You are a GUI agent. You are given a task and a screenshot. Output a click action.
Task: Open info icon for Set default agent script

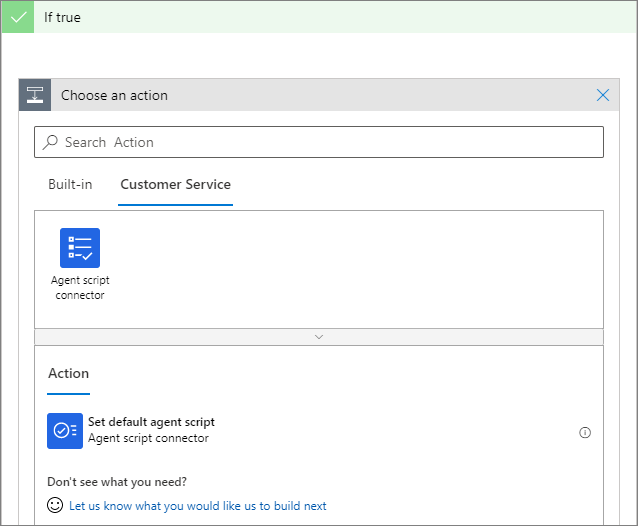pyautogui.click(x=585, y=433)
